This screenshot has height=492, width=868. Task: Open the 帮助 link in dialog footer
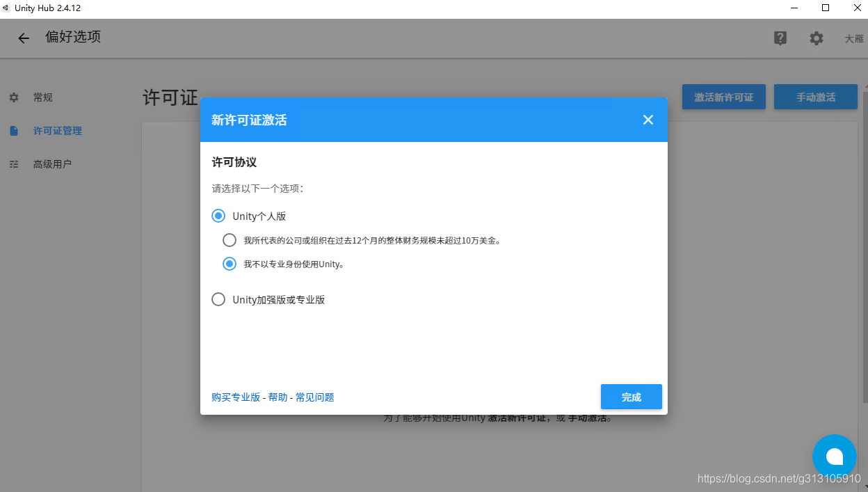tap(278, 397)
